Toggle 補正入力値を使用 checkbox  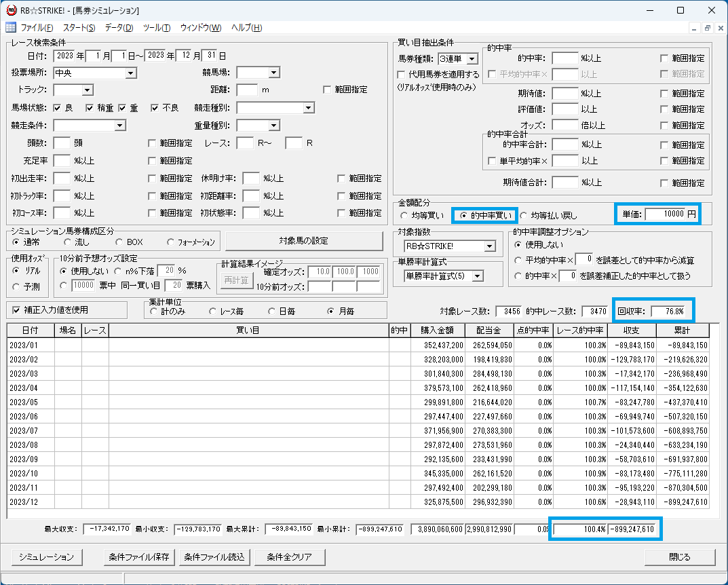16,309
